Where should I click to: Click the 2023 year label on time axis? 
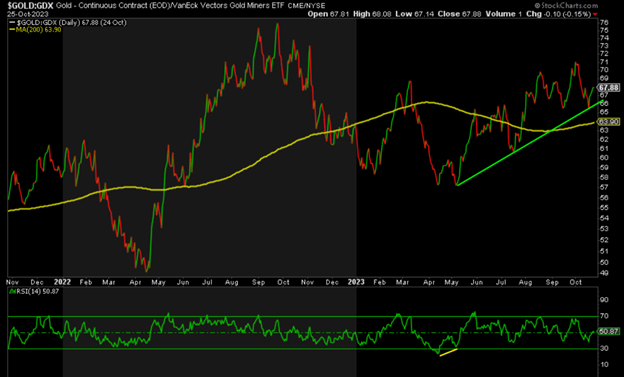click(x=356, y=282)
